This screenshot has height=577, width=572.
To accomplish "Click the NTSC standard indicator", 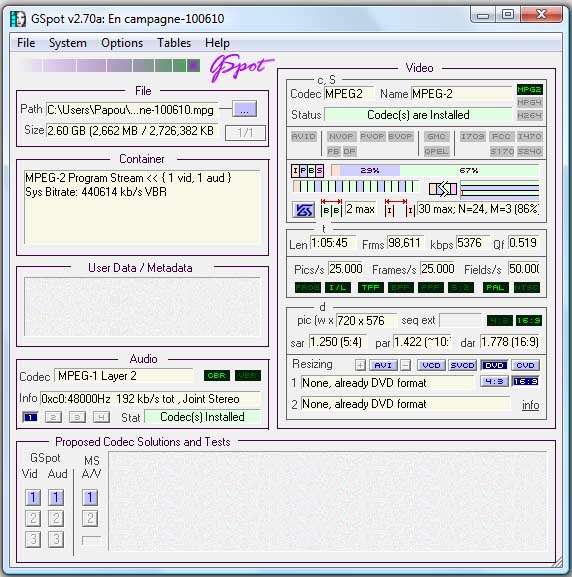I will click(x=527, y=287).
